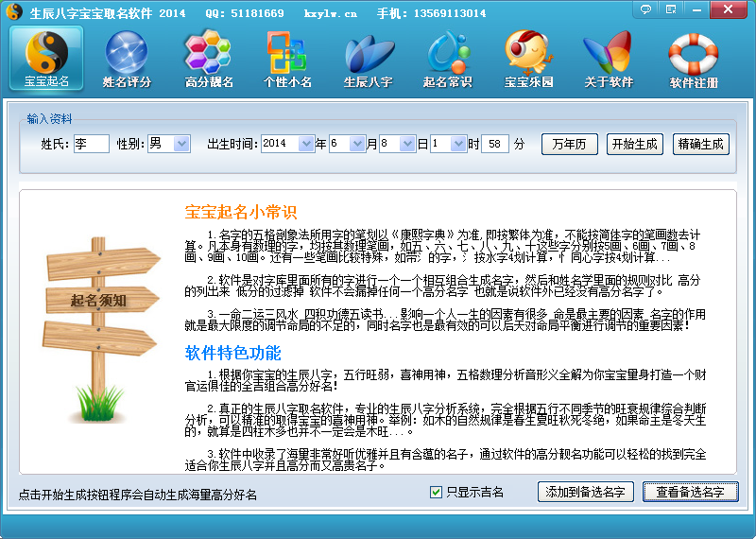Close the naming software window
756x539 pixels.
click(x=728, y=9)
